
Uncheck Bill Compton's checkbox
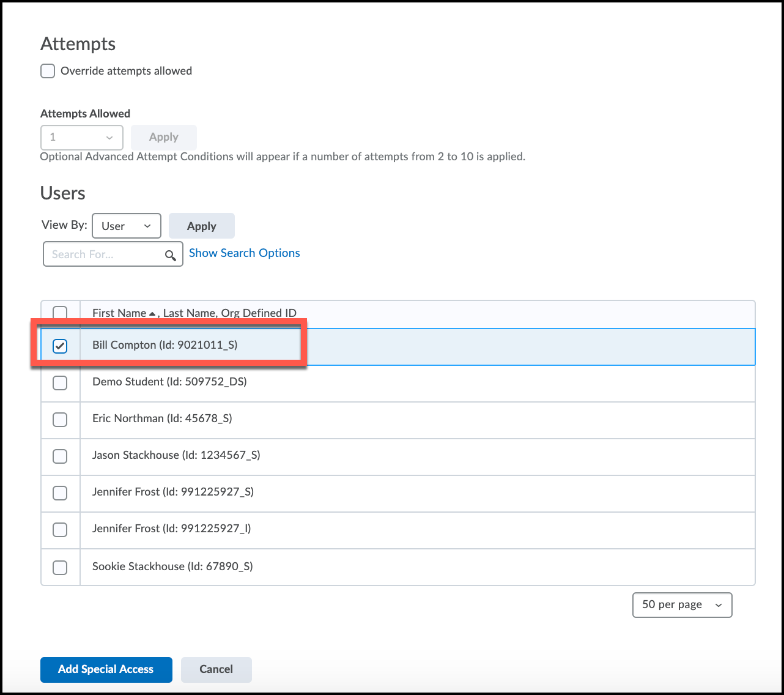60,346
